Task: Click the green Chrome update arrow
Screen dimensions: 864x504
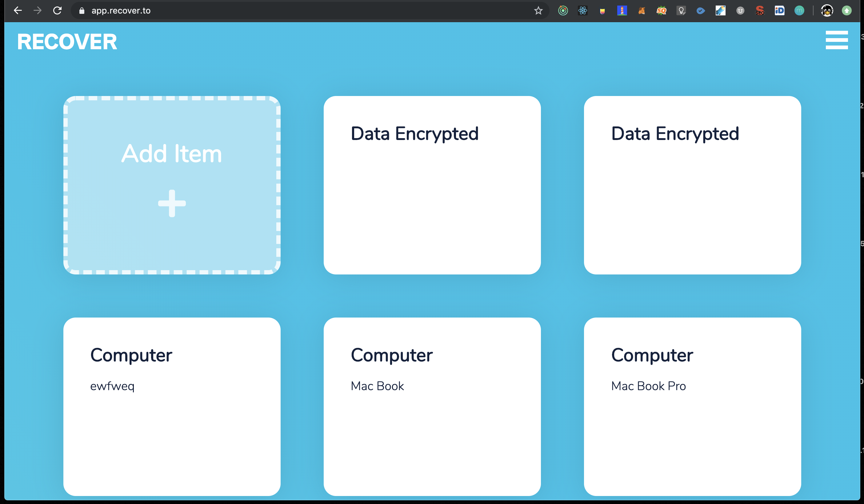Action: [846, 11]
